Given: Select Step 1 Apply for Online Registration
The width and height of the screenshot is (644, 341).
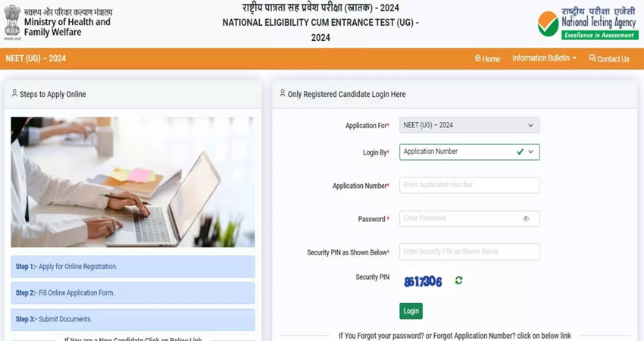Looking at the screenshot, I should click(x=133, y=267).
